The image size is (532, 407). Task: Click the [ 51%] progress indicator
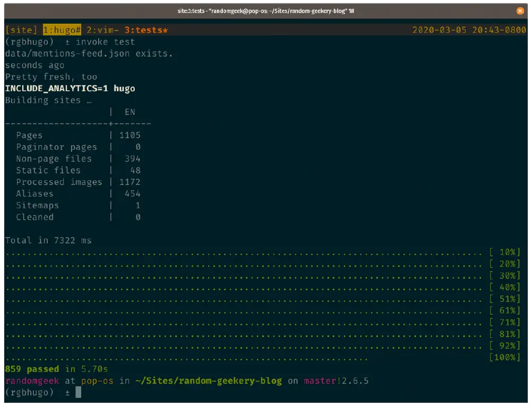click(505, 299)
